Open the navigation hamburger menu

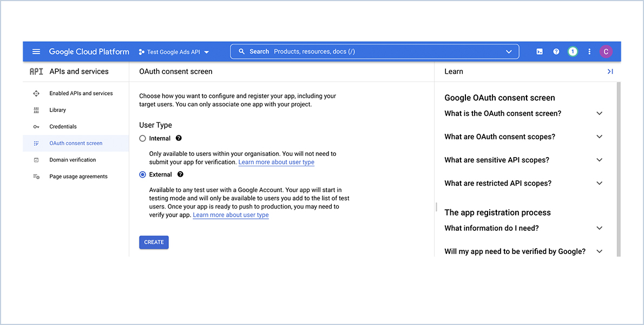(36, 51)
